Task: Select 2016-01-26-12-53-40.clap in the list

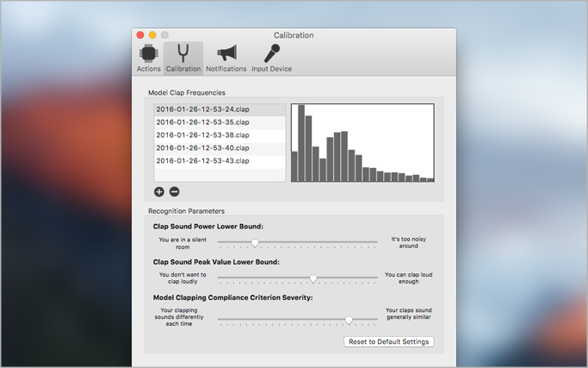Action: click(220, 148)
